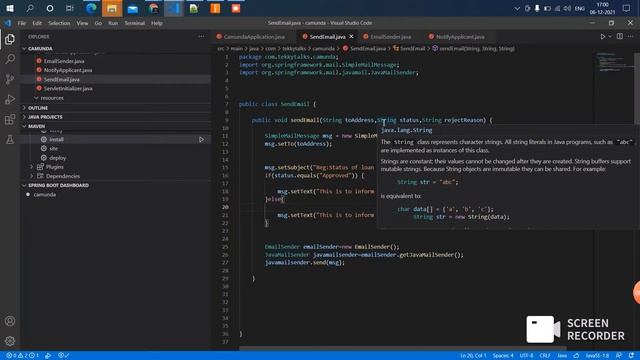Open the Accounts menu icon
The width and height of the screenshot is (640, 360).
pos(10,321)
